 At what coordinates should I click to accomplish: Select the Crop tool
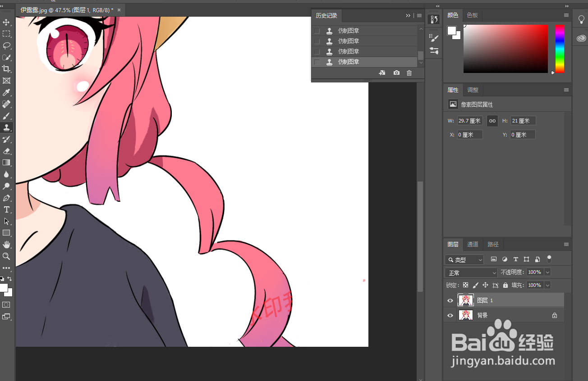pos(6,69)
